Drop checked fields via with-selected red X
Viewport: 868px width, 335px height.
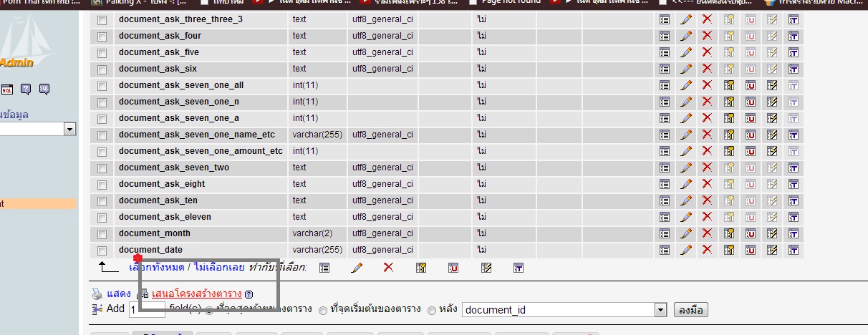coord(389,267)
